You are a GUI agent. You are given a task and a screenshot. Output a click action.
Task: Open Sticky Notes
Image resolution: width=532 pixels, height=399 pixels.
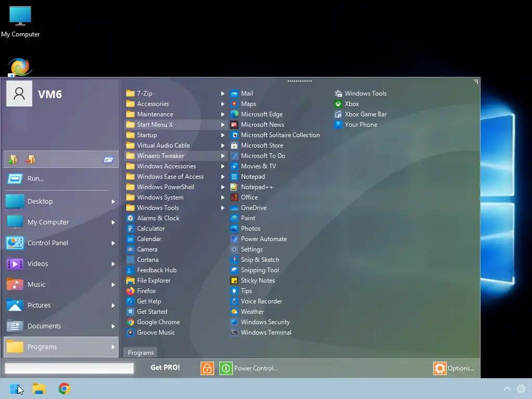252,280
